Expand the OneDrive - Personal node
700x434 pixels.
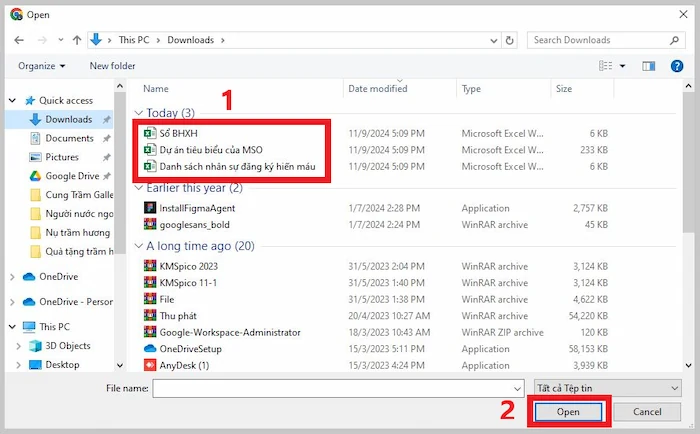(12, 302)
